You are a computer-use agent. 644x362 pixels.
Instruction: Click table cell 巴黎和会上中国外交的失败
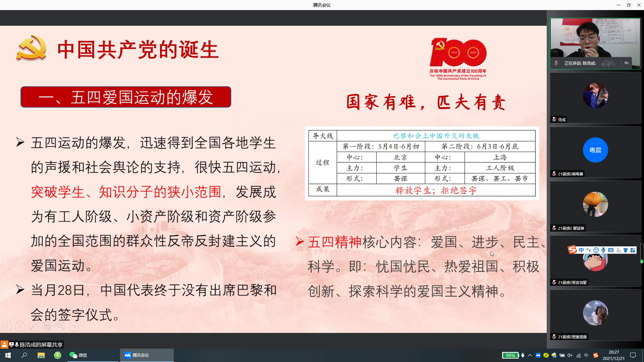[x=436, y=136]
